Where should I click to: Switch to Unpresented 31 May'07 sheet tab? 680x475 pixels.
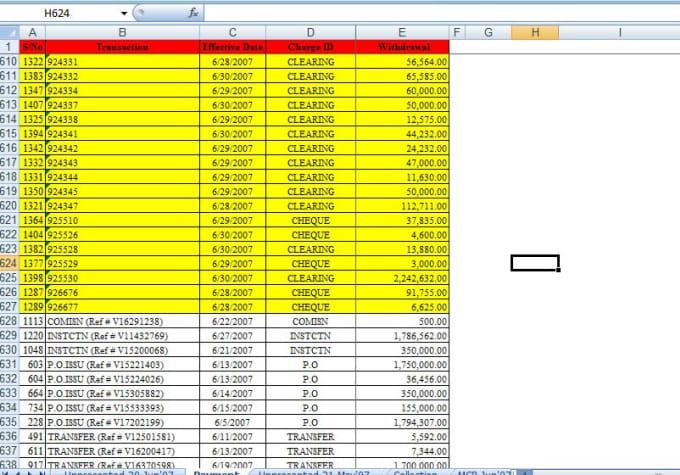pos(314,472)
